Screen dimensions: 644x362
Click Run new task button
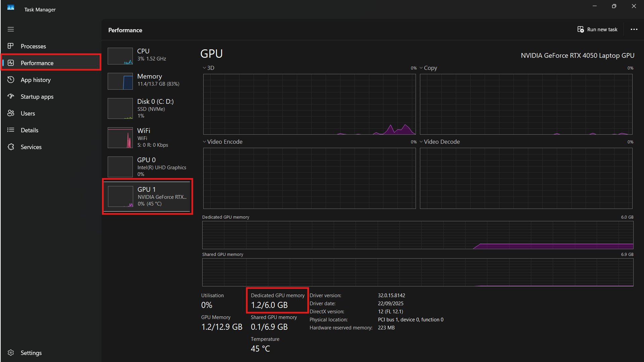click(x=597, y=30)
